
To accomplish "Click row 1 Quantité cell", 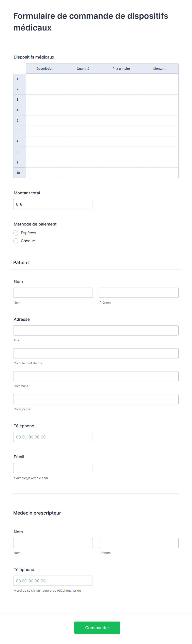I will tap(83, 79).
